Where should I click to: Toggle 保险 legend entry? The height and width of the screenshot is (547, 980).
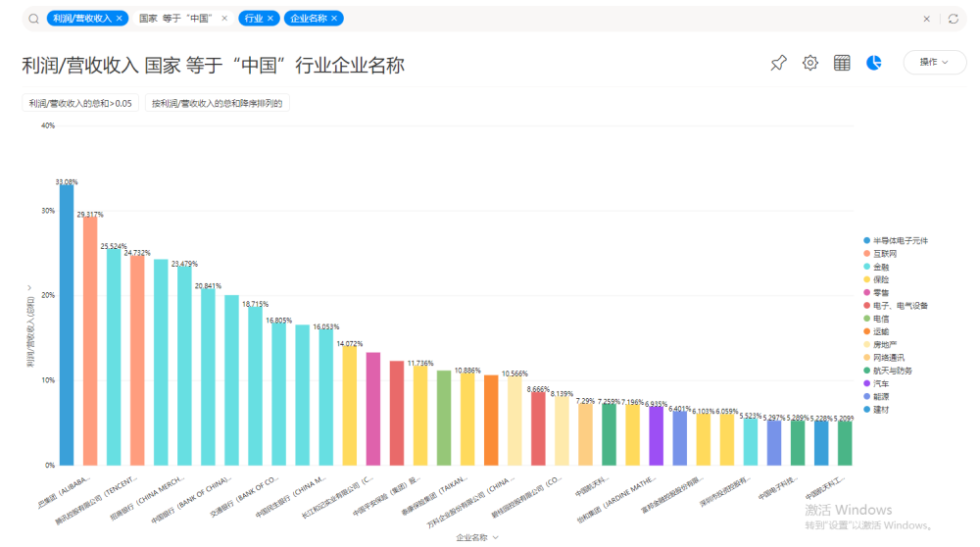[x=876, y=280]
